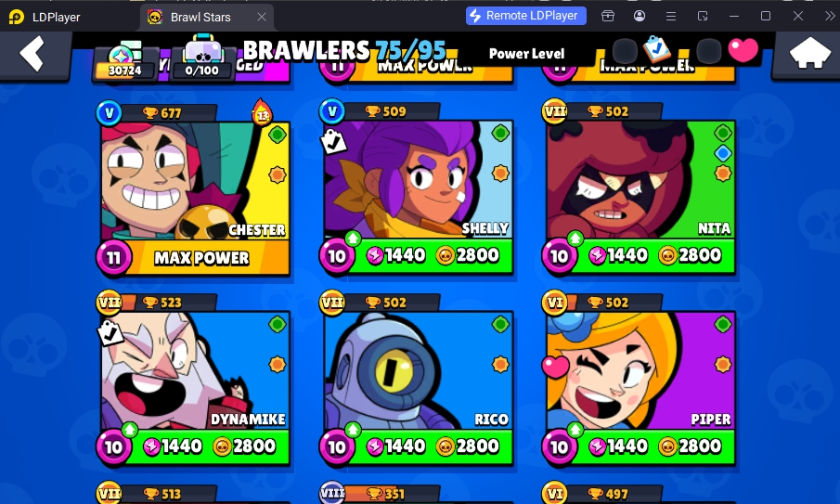
Task: Click Nita's blue gear slot icon
Action: pyautogui.click(x=723, y=153)
